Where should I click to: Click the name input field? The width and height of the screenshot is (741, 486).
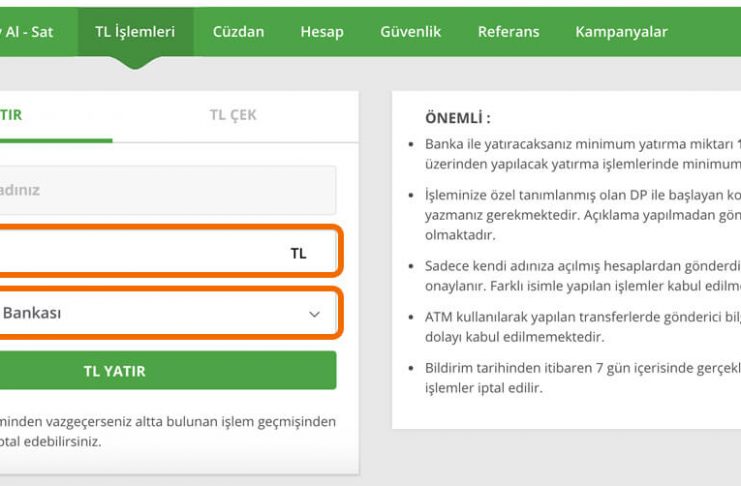click(x=168, y=190)
